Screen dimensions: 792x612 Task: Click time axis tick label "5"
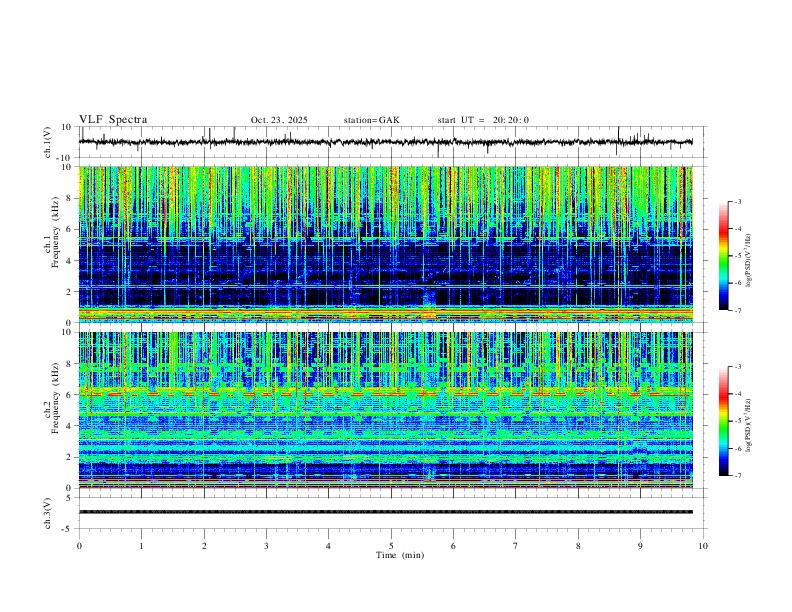[391, 546]
